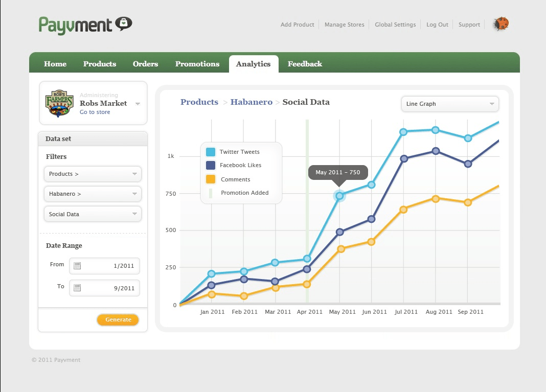
Task: Open Global Settings in the top navigation
Action: click(x=395, y=25)
